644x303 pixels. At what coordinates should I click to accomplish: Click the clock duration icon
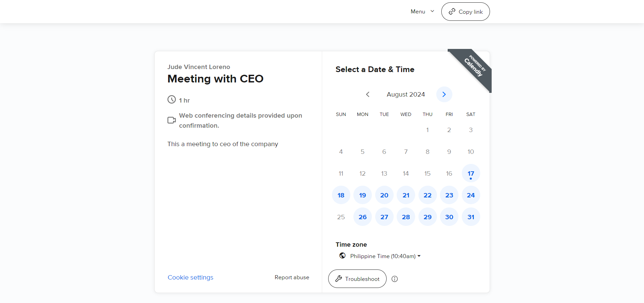[171, 100]
